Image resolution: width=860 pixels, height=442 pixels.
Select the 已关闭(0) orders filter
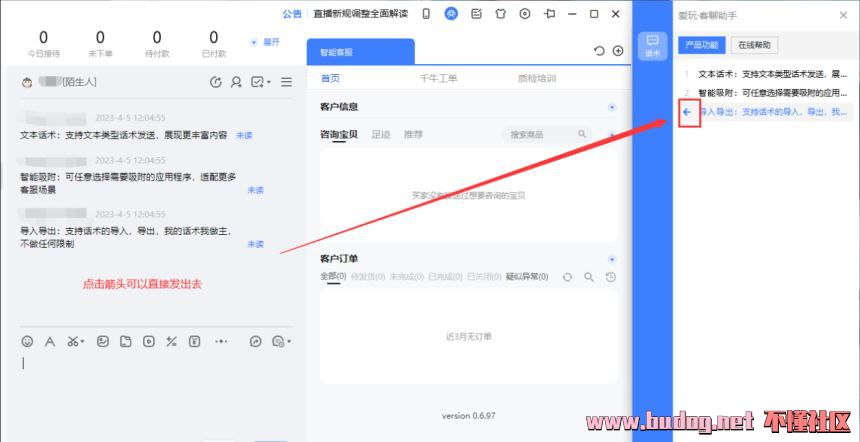(x=484, y=277)
